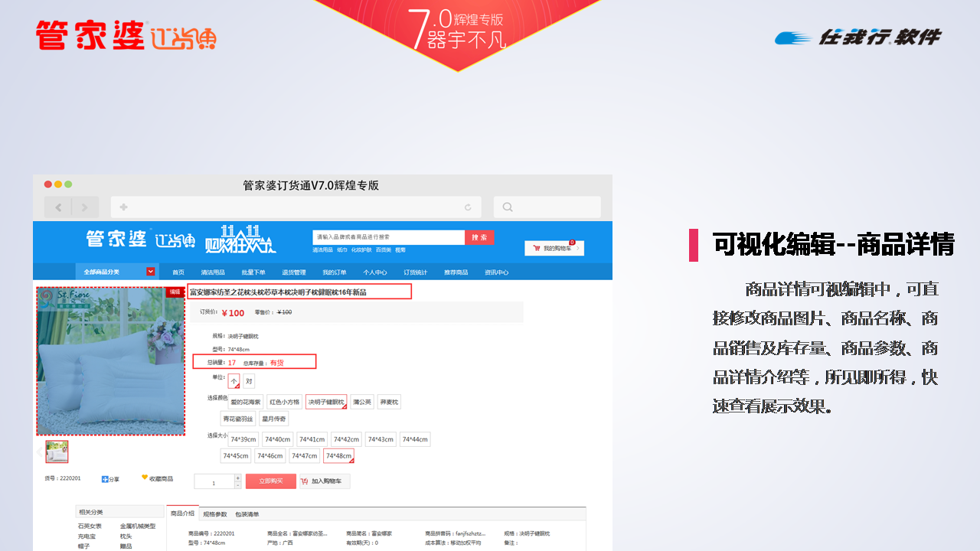Click the 收藏商品 heart icon
The image size is (980, 551).
[x=145, y=478]
